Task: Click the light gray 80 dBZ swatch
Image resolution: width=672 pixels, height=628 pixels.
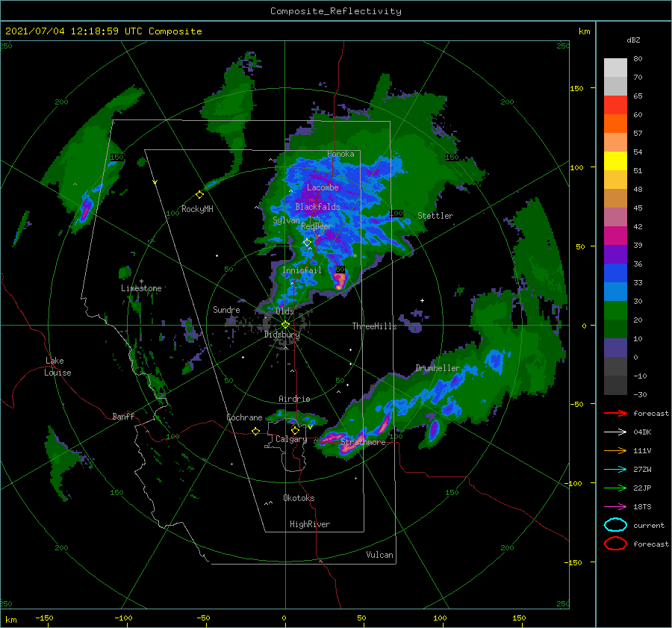Action: pyautogui.click(x=615, y=67)
